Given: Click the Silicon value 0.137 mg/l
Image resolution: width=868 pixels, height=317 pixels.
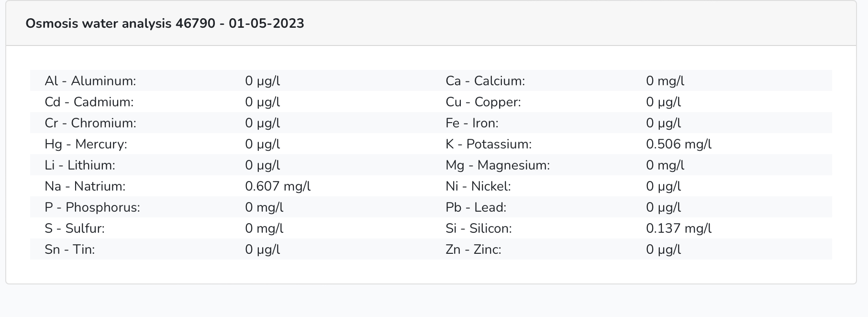Looking at the screenshot, I should click(679, 228).
